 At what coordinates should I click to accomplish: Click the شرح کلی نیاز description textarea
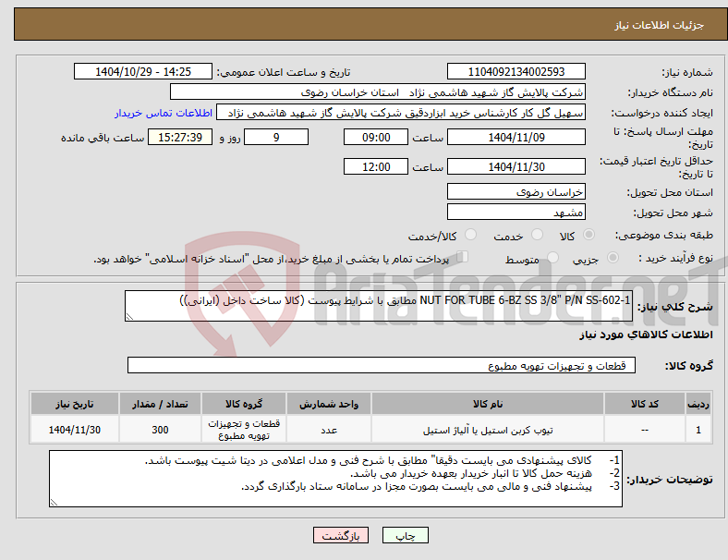pos(379,306)
